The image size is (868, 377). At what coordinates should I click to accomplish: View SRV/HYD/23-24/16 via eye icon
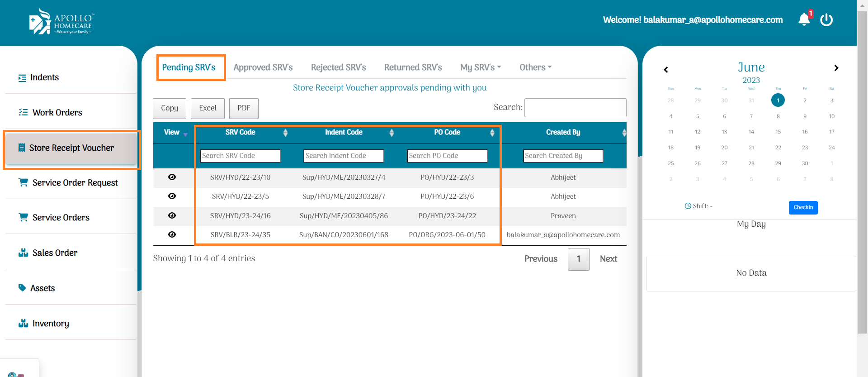[x=172, y=215]
